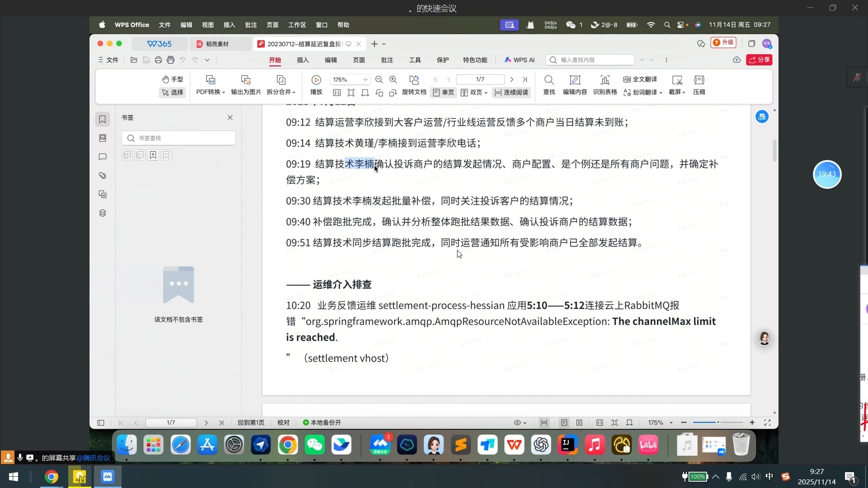Open the 工作区 menu in menu bar
This screenshot has width=868, height=488.
[x=297, y=25]
